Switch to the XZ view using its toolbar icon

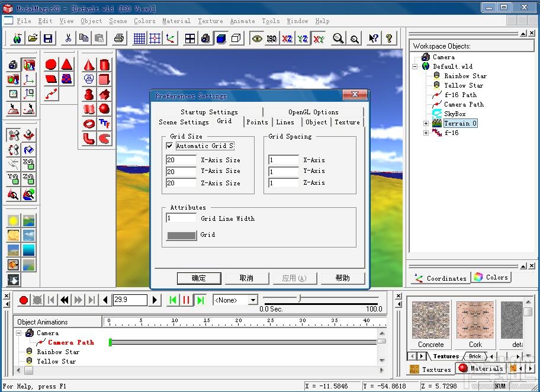pyautogui.click(x=287, y=38)
